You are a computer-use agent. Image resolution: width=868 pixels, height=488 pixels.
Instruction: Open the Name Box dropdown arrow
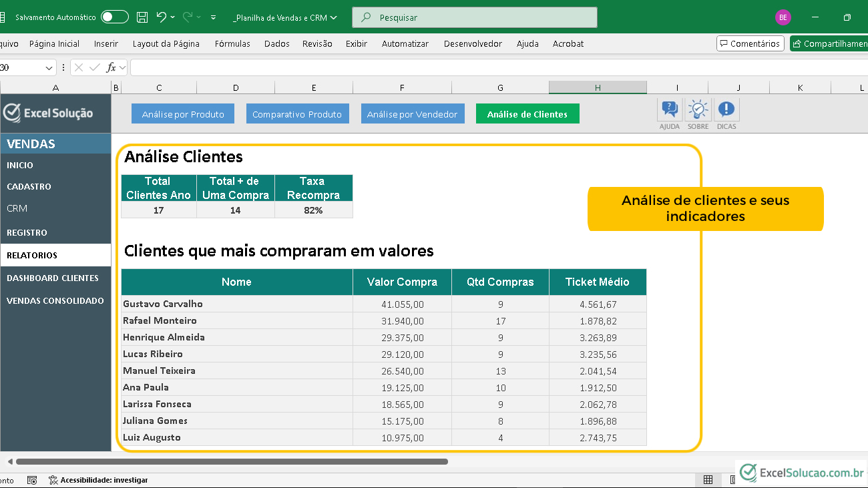pos(49,68)
